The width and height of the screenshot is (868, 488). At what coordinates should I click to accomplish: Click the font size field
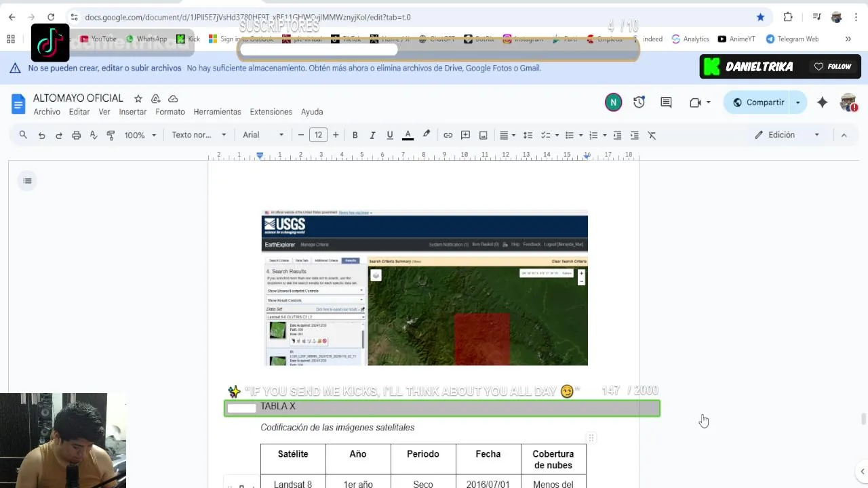[x=318, y=135]
